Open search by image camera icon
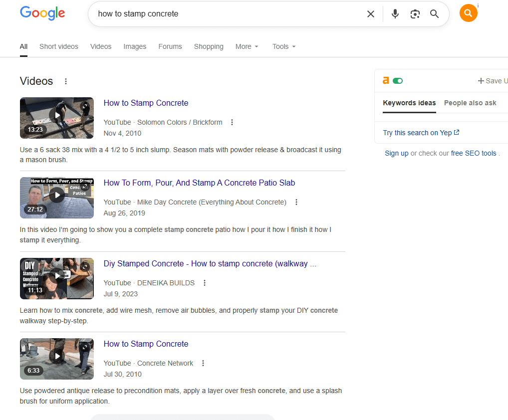508x420 pixels. [415, 14]
